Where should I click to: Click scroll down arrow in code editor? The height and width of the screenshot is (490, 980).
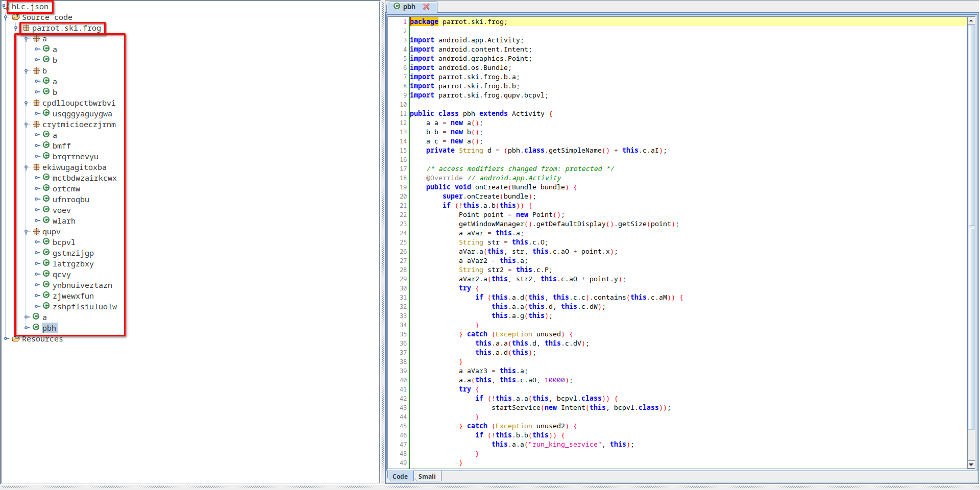pos(971,464)
